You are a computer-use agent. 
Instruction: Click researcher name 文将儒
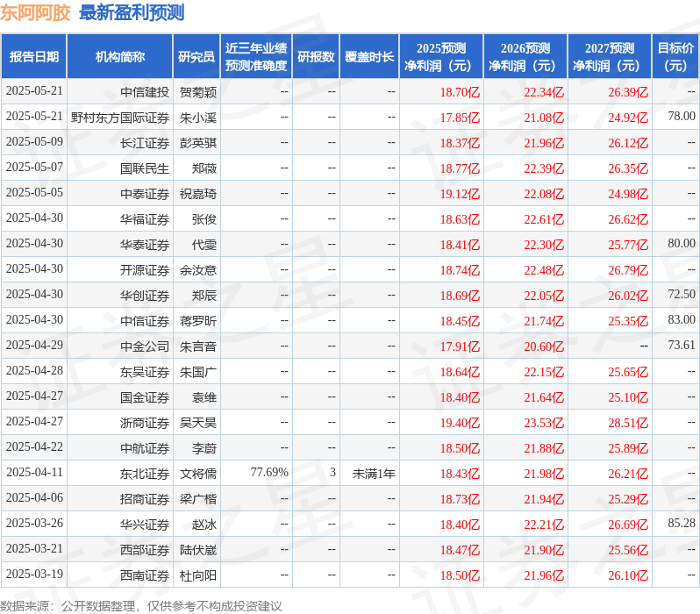(198, 475)
